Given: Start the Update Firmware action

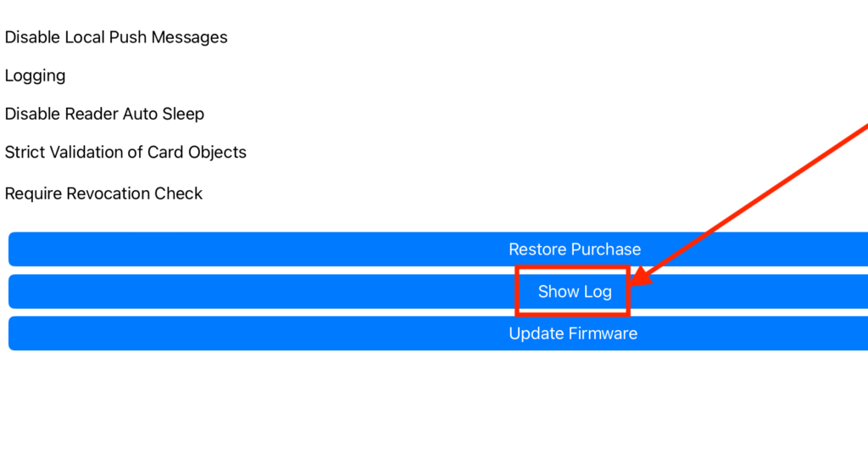Looking at the screenshot, I should (x=438, y=333).
